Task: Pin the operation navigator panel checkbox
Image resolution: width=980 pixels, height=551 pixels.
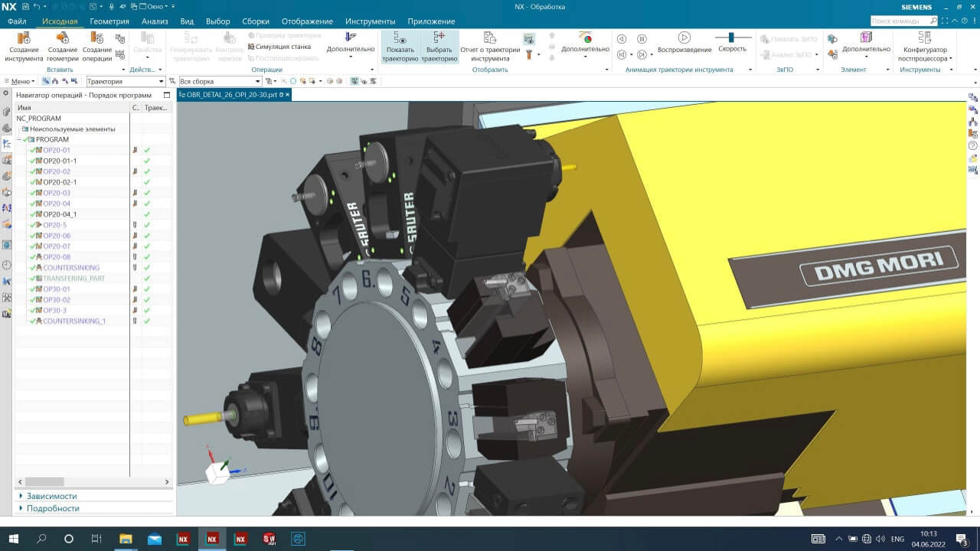Action: tap(166, 95)
